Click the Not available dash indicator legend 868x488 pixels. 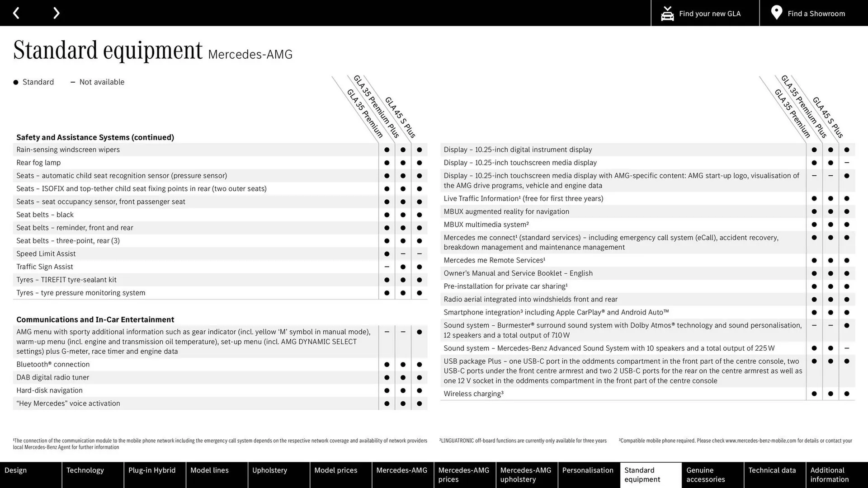click(x=71, y=82)
